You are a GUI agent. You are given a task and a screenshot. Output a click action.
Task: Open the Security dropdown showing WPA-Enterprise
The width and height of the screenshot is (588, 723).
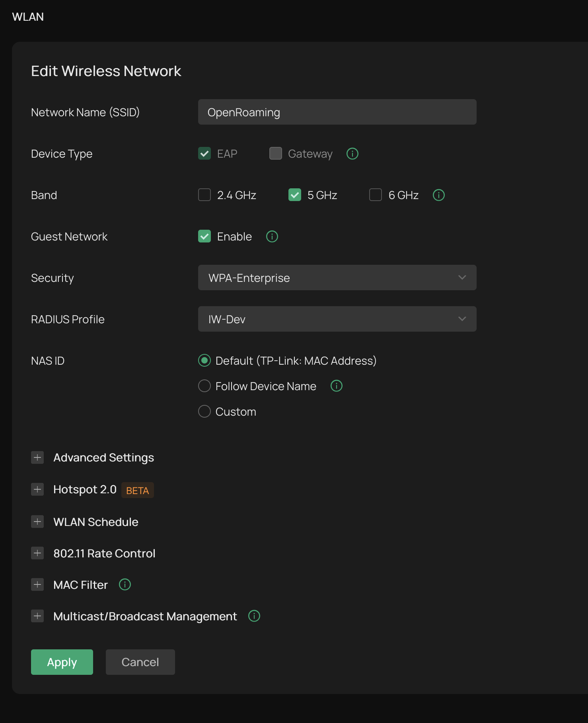(337, 277)
